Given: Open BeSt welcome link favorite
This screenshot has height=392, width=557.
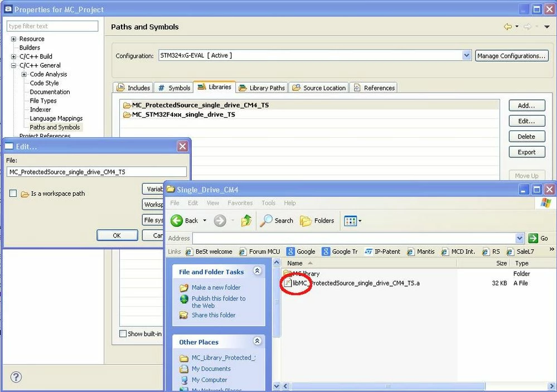Looking at the screenshot, I should coord(209,251).
